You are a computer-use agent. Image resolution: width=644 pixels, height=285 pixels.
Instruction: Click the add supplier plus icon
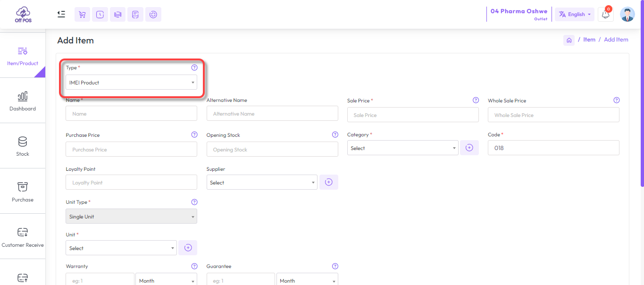coord(329,183)
